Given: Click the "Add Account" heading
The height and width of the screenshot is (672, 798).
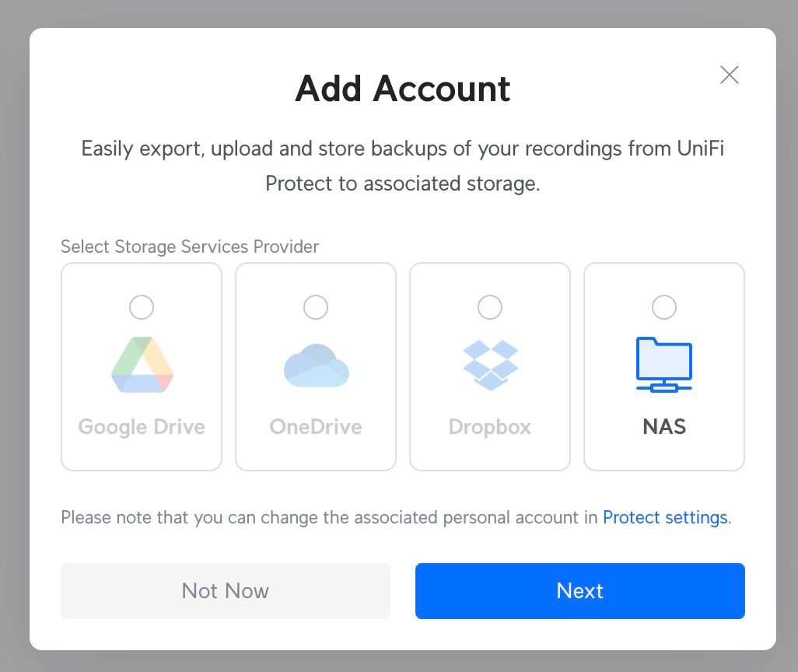Looking at the screenshot, I should pyautogui.click(x=403, y=89).
